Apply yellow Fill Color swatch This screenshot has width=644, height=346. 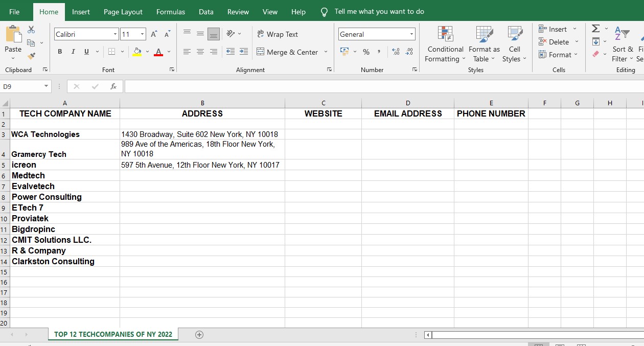pos(137,52)
